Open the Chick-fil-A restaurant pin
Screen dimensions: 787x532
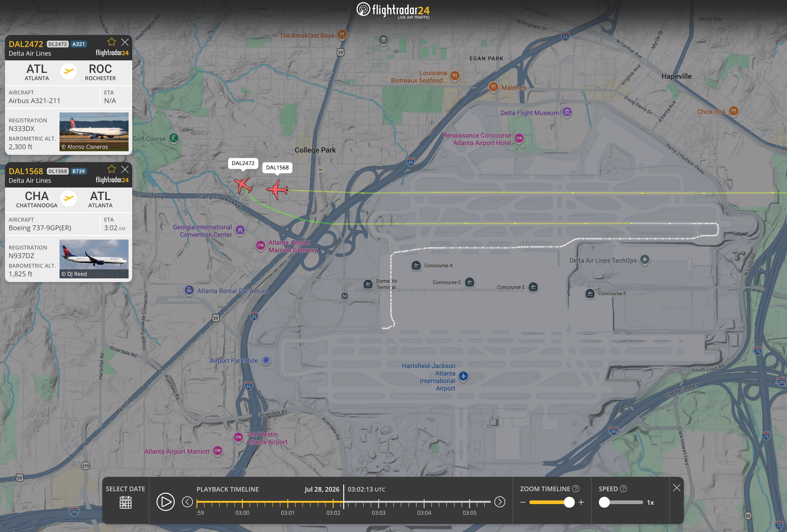coord(734,111)
